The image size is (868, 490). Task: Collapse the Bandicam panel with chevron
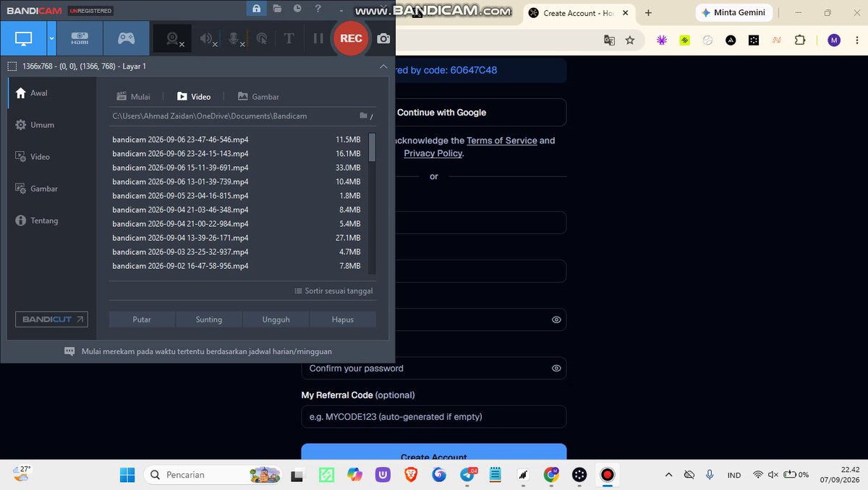(383, 66)
